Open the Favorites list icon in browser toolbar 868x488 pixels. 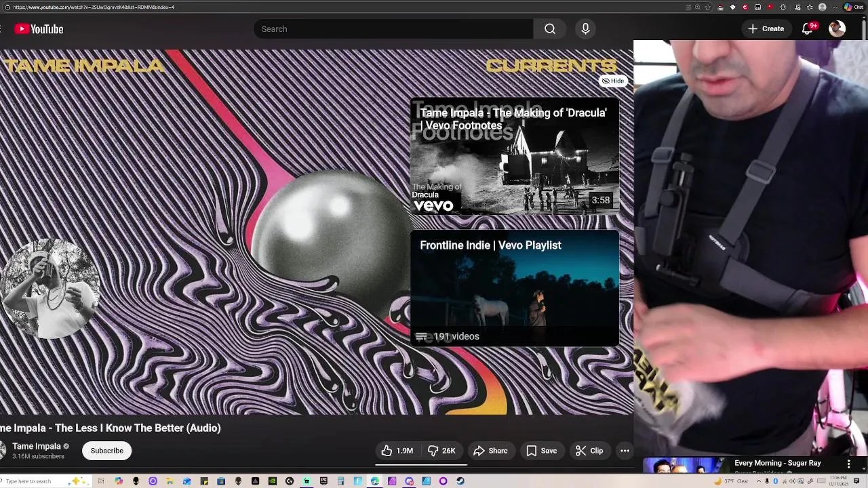(x=810, y=7)
